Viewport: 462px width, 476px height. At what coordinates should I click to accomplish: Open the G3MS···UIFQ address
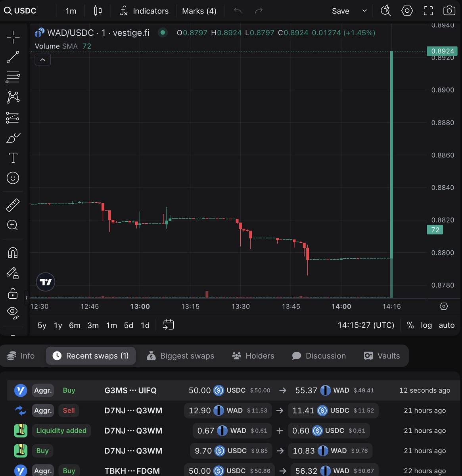coord(130,390)
